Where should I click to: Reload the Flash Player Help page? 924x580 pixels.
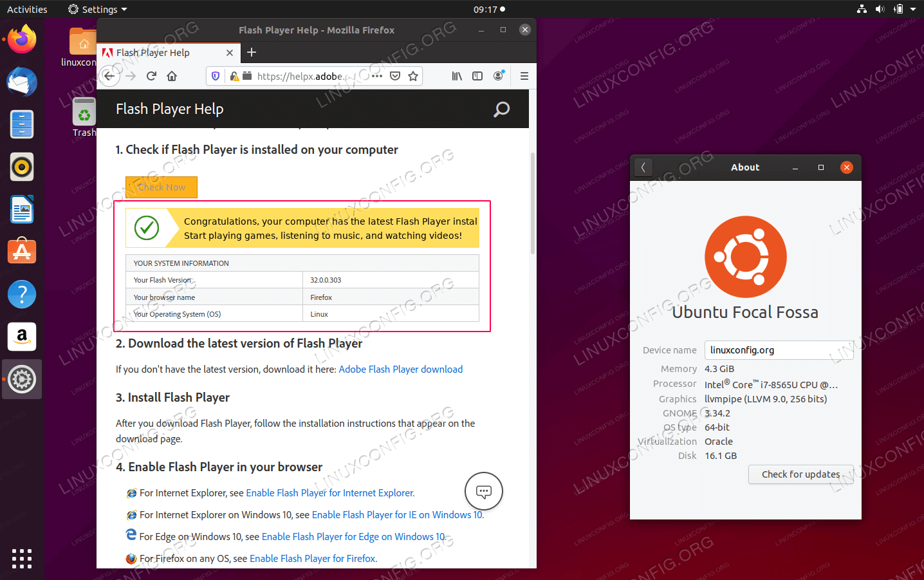tap(151, 76)
